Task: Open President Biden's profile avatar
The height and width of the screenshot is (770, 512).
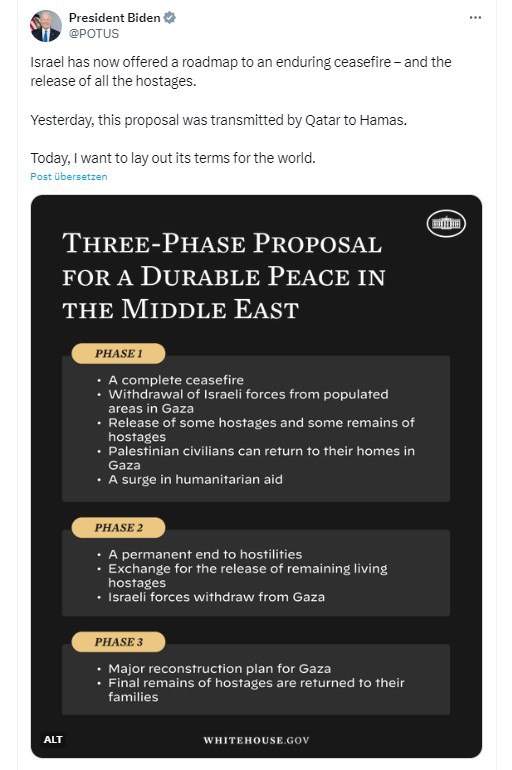Action: tap(46, 26)
